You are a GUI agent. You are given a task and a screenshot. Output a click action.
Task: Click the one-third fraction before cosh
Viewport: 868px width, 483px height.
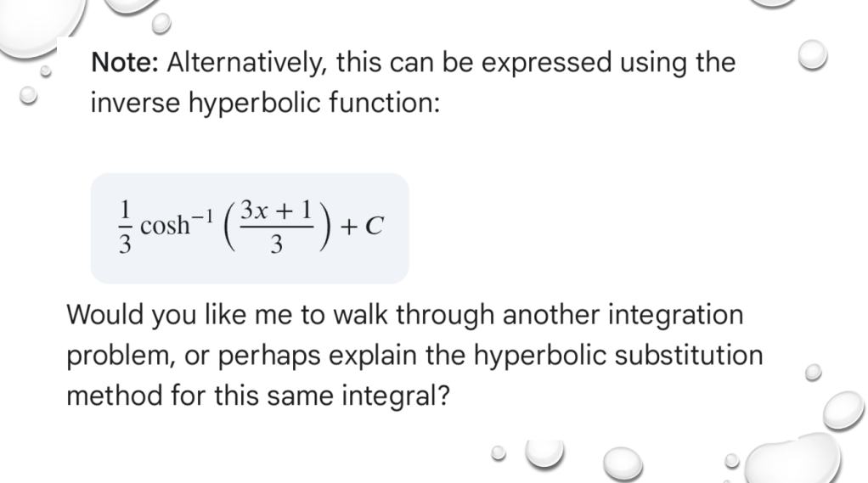124,227
